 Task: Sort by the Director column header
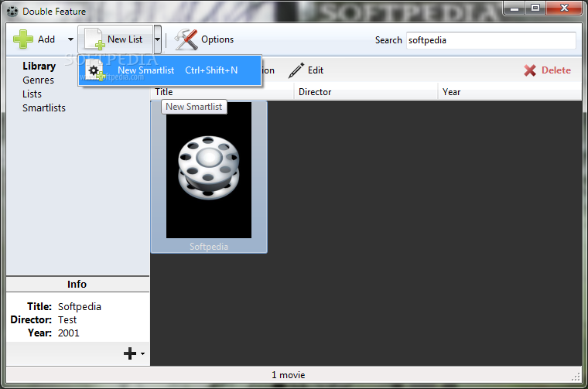coord(366,92)
